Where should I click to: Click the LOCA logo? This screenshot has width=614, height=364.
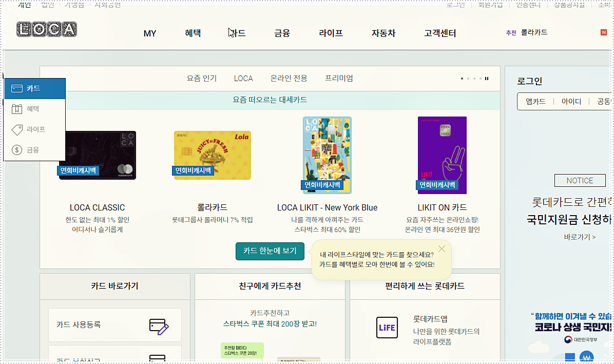tap(47, 29)
